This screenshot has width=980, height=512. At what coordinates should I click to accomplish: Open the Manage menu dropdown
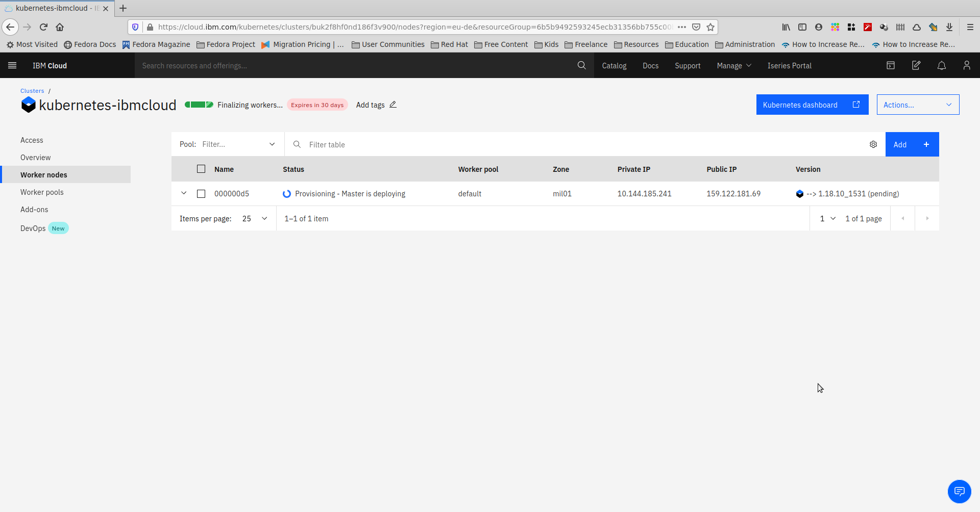point(734,65)
